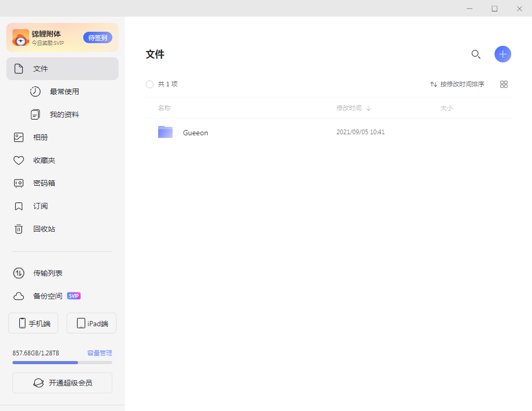
Task: Click 开通超级会员 button
Action: (62, 383)
